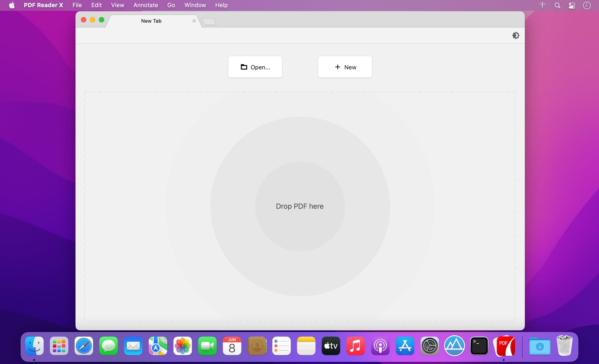The width and height of the screenshot is (599, 364).
Task: Click the Drop PDF here zone
Action: point(300,206)
